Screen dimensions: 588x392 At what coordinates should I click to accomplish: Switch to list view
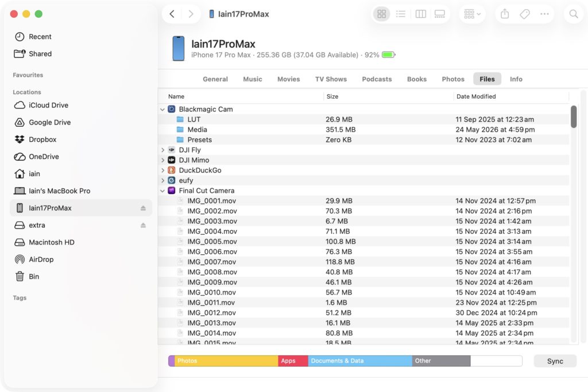[x=400, y=14]
